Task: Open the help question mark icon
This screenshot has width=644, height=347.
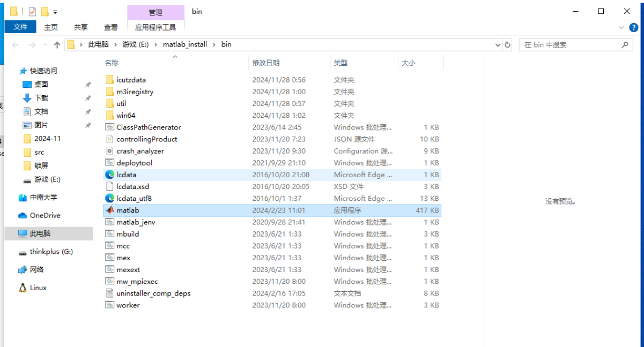Action: 635,27
